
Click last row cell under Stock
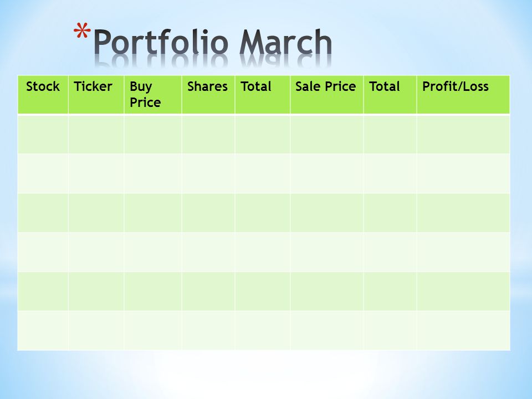[43, 330]
